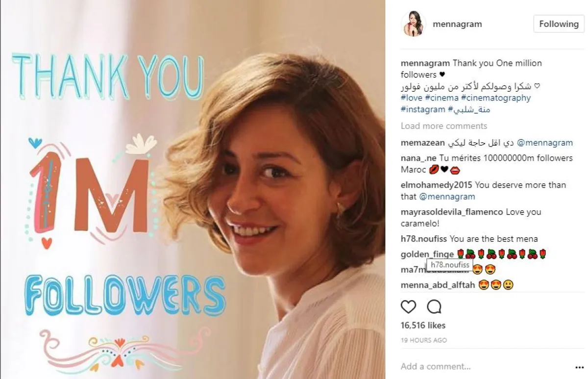This screenshot has height=379, width=588.
Task: Open mennagram username in header
Action: [x=457, y=24]
